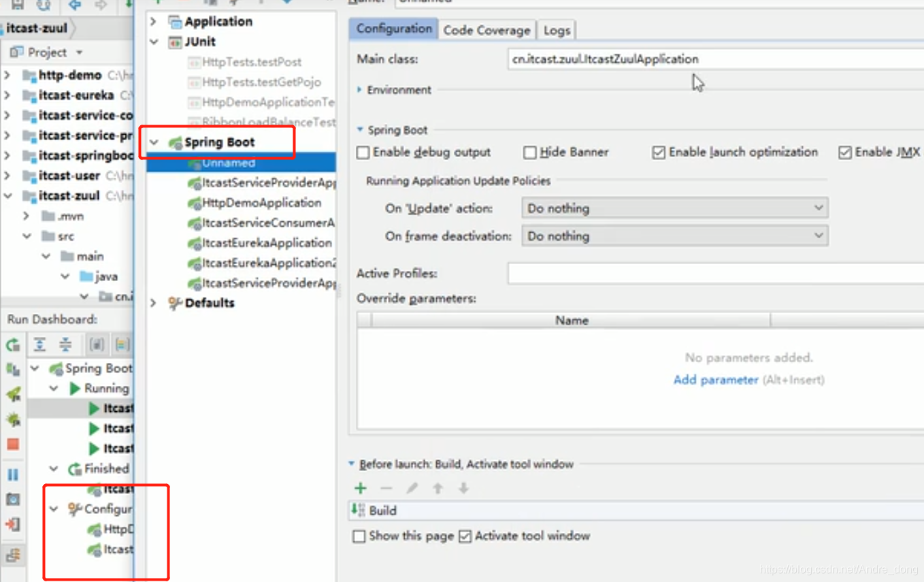
Task: Click the Main class input field
Action: [715, 59]
